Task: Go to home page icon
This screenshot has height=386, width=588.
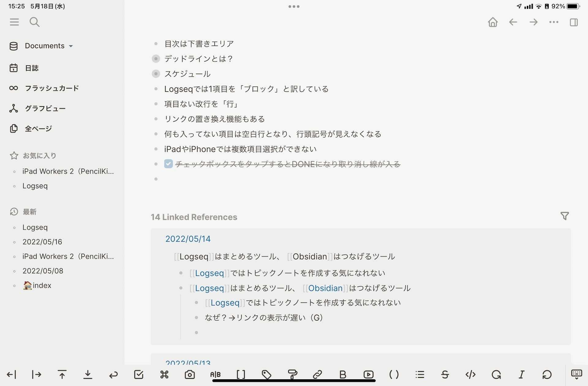Action: point(493,22)
